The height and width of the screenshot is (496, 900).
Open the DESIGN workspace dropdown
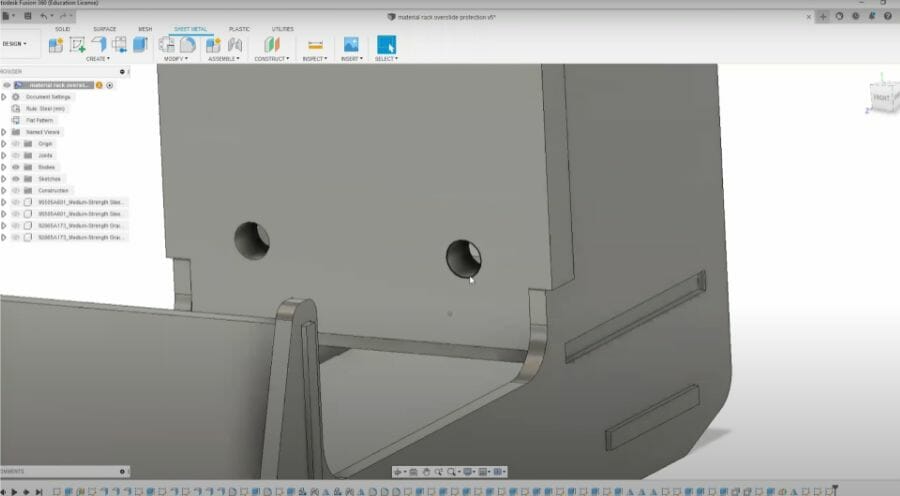click(x=14, y=44)
